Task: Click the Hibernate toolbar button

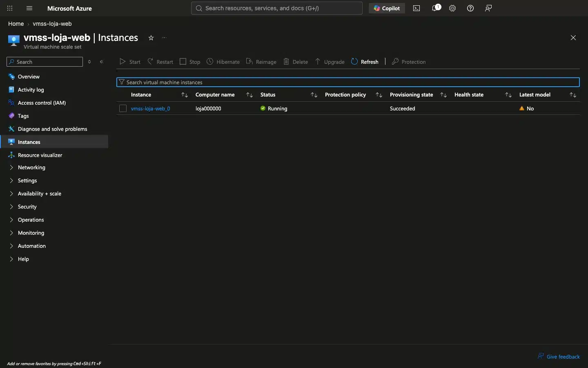Action: point(223,62)
